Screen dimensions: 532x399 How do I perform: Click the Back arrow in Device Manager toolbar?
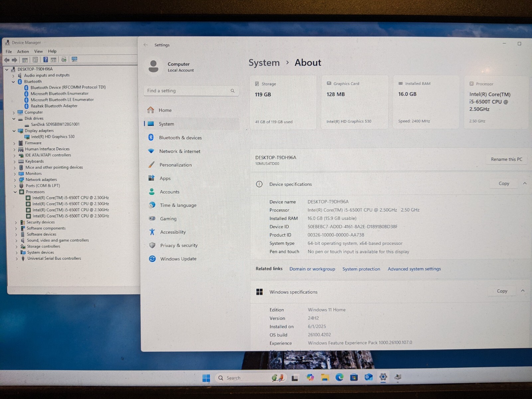[x=7, y=60]
